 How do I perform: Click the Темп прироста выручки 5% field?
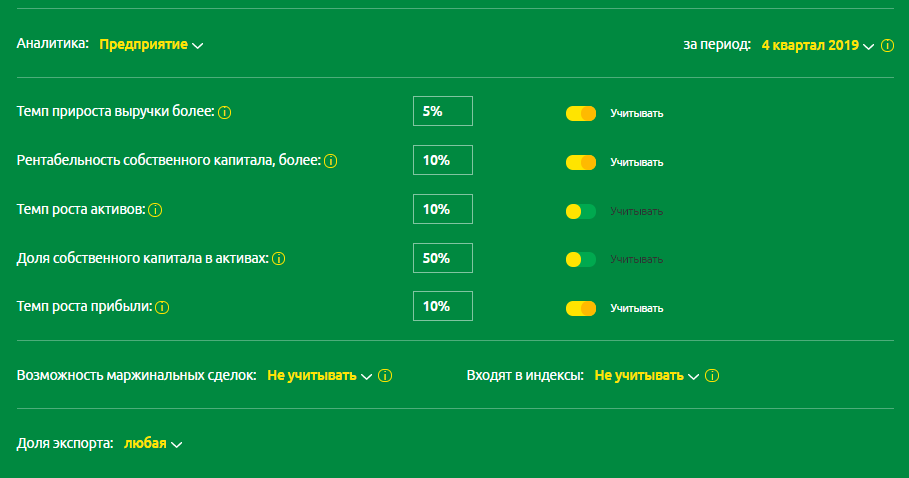pyautogui.click(x=442, y=112)
